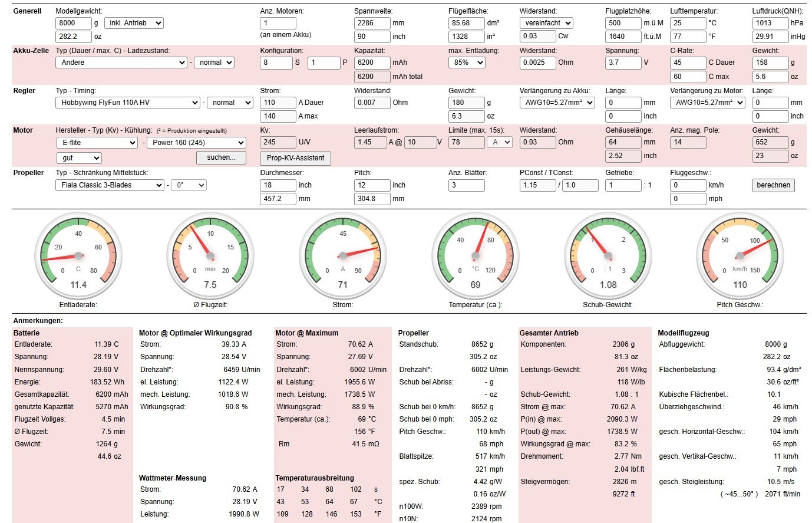Click the Pitch Geschw. speed gauge
Screen dimensions: 812x523
tap(740, 256)
